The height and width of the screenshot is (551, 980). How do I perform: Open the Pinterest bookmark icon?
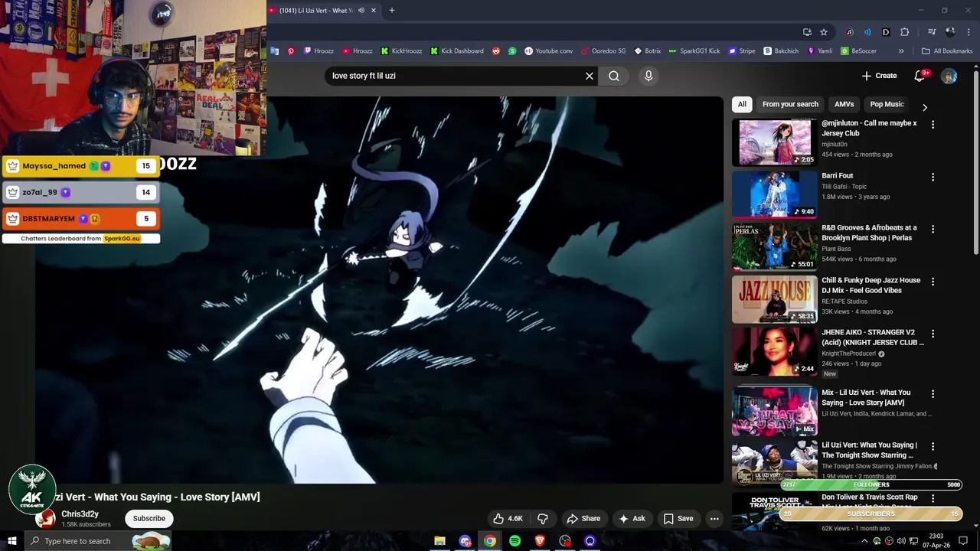tap(291, 51)
